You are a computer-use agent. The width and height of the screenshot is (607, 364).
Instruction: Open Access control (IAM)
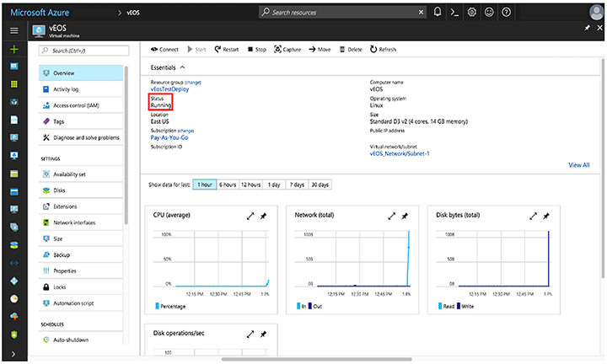click(x=81, y=105)
